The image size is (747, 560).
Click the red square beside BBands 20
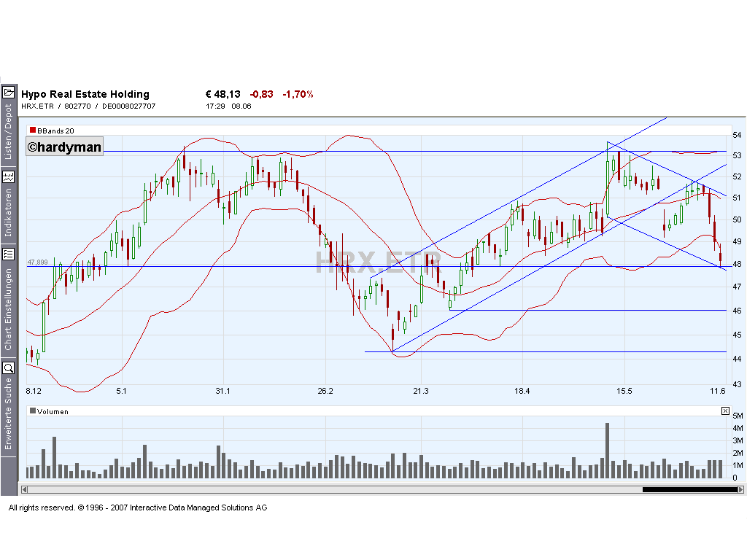coord(31,130)
